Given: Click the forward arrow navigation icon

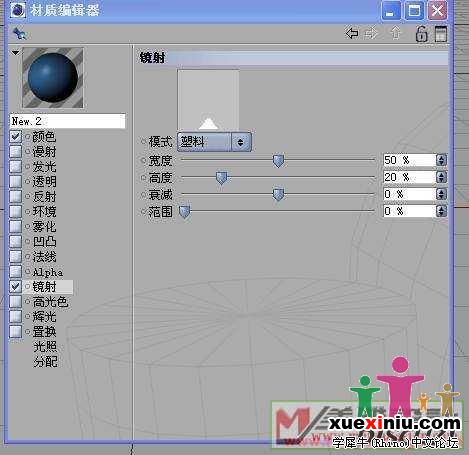Looking at the screenshot, I should point(371,33).
